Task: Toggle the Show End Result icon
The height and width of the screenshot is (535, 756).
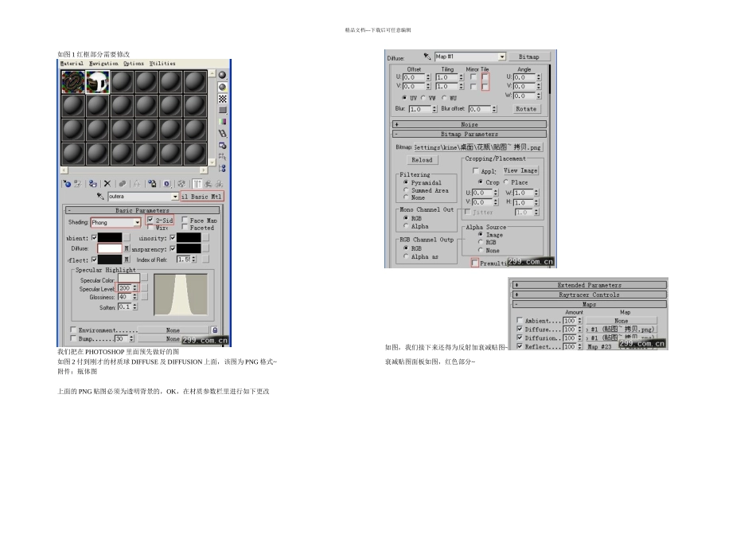Action: [x=197, y=184]
